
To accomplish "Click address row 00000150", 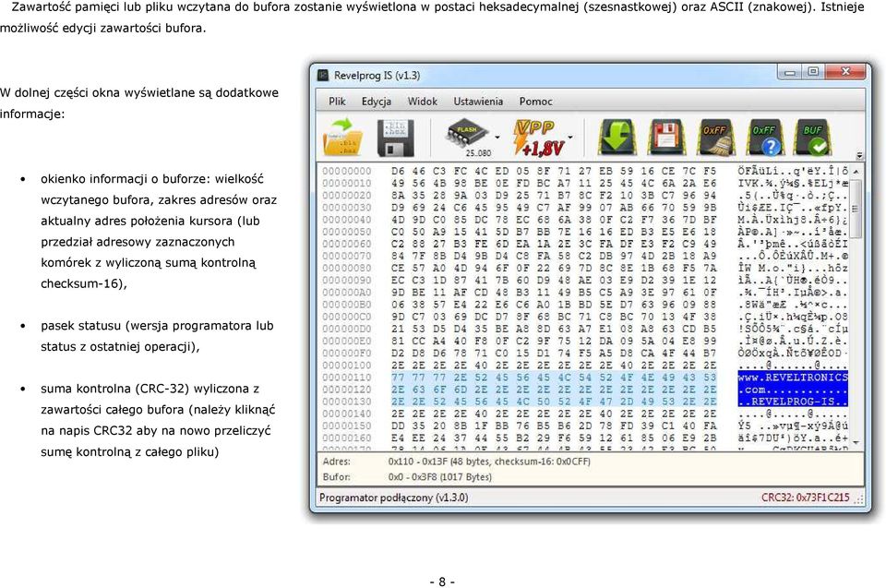I will tap(347, 426).
